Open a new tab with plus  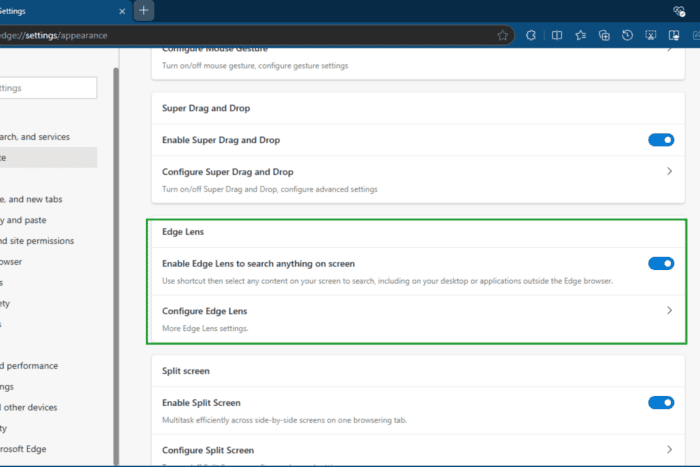click(x=144, y=11)
